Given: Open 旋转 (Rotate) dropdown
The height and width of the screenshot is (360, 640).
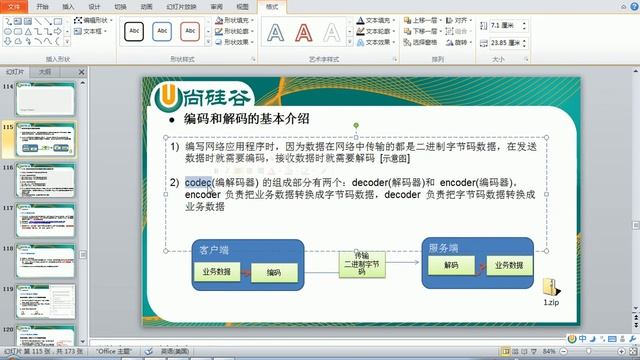Looking at the screenshot, I should tap(459, 42).
